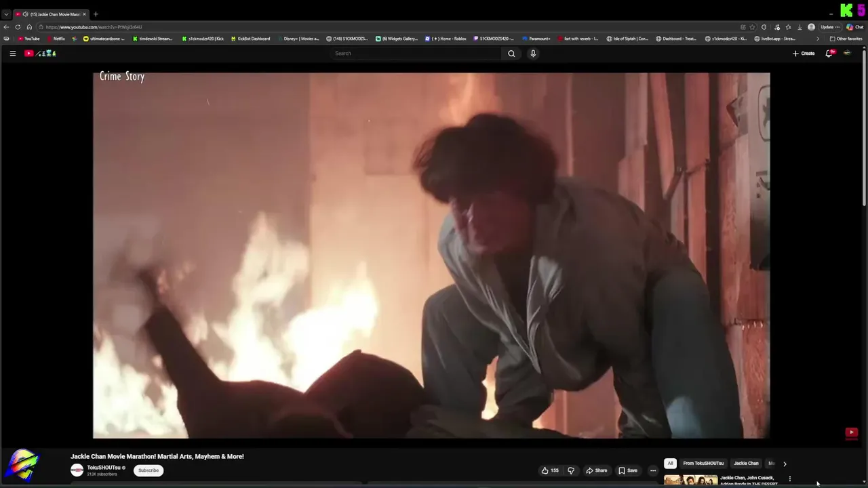The image size is (868, 488).
Task: Open TokuSHOUTsu channel avatar
Action: pyautogui.click(x=77, y=470)
